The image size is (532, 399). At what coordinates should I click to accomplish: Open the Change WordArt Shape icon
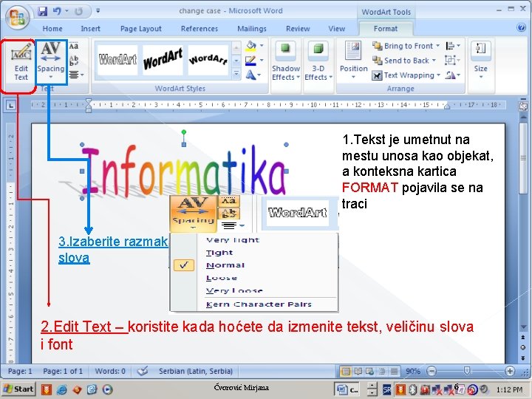[x=250, y=75]
